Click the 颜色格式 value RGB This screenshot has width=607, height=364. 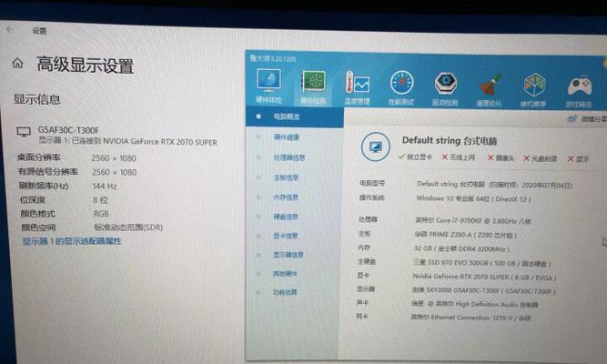(x=101, y=214)
